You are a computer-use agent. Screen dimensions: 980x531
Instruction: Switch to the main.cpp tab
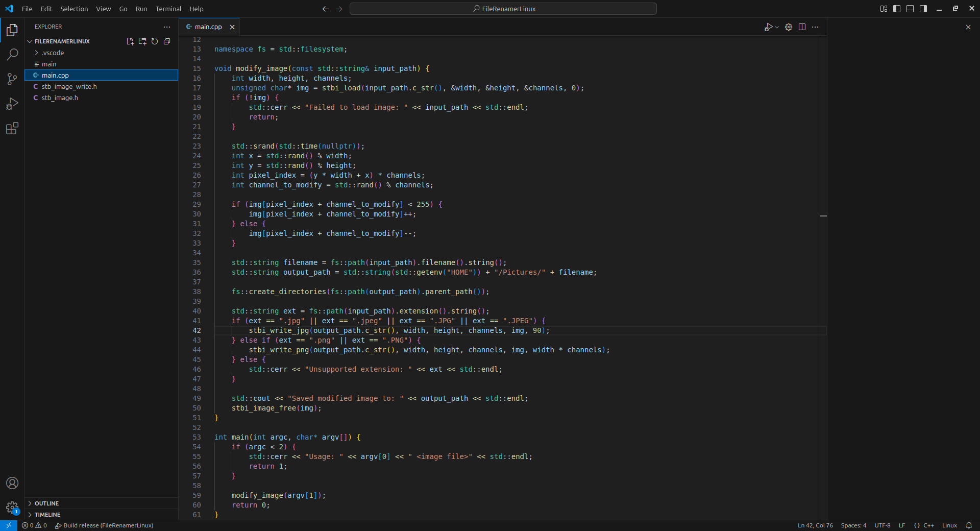(x=208, y=27)
